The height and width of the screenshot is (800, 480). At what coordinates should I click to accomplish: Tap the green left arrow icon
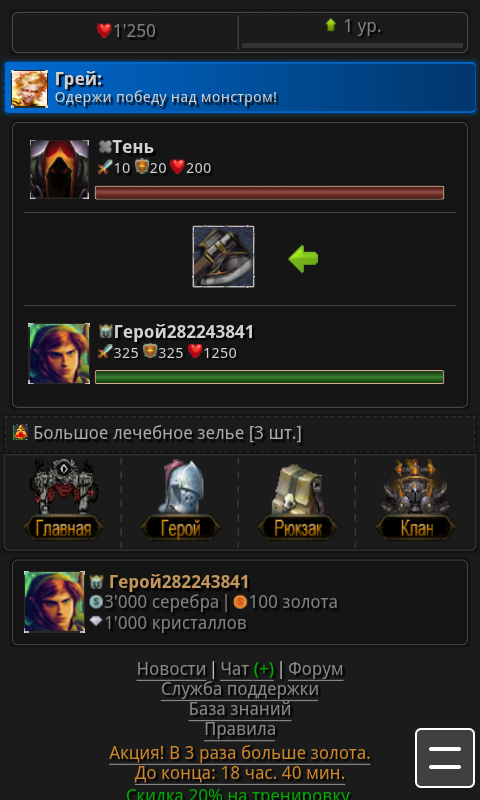click(304, 259)
